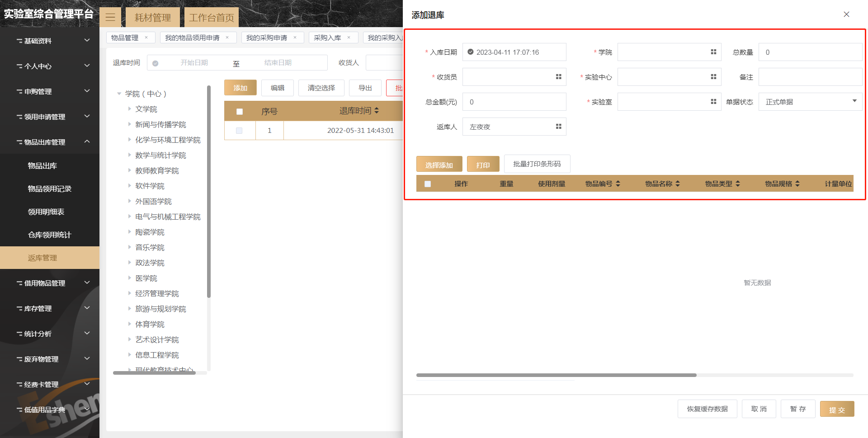The height and width of the screenshot is (438, 868).
Task: Open the 收货员 picker grid icon
Action: coord(558,77)
